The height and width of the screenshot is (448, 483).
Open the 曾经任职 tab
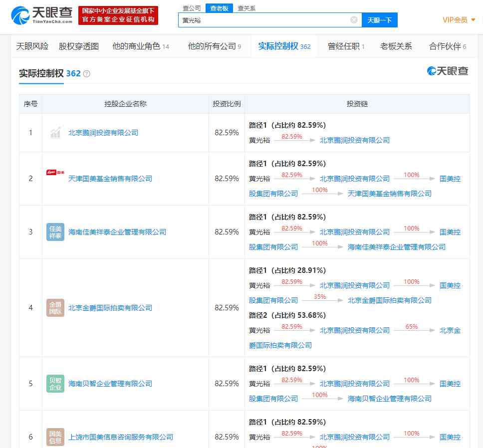pyautogui.click(x=346, y=46)
